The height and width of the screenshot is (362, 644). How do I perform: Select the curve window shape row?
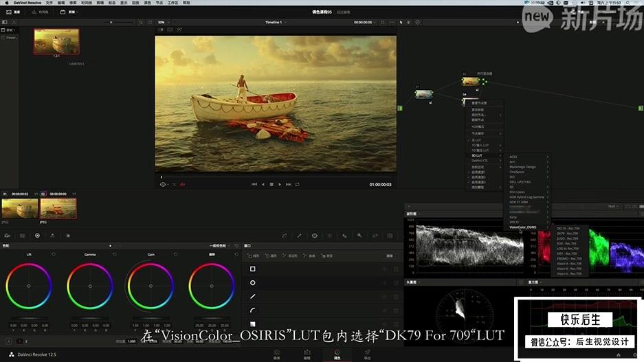click(x=253, y=310)
